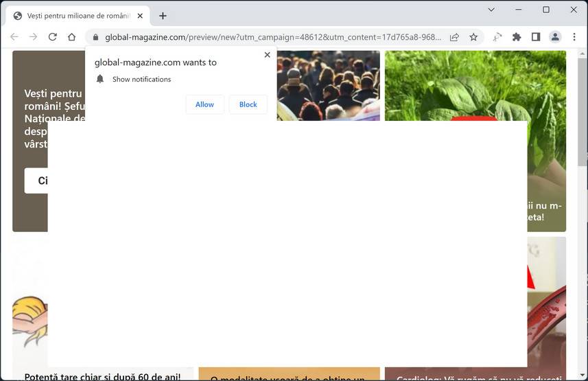This screenshot has width=588, height=381.
Task: Open the user profile menu
Action: pos(555,37)
